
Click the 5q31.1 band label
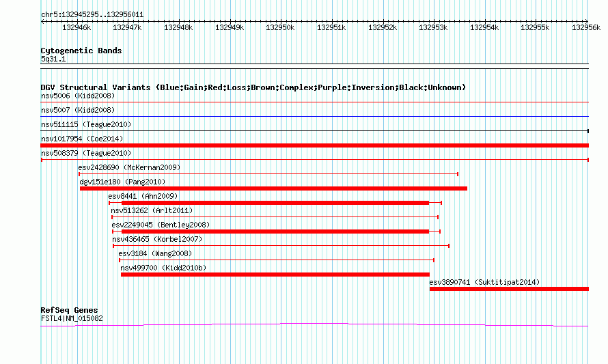53,59
